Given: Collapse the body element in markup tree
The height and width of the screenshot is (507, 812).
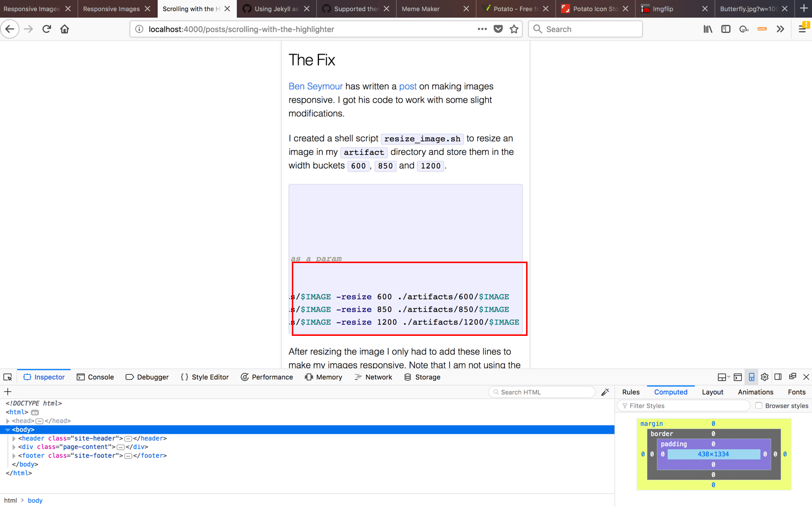Looking at the screenshot, I should [8, 430].
